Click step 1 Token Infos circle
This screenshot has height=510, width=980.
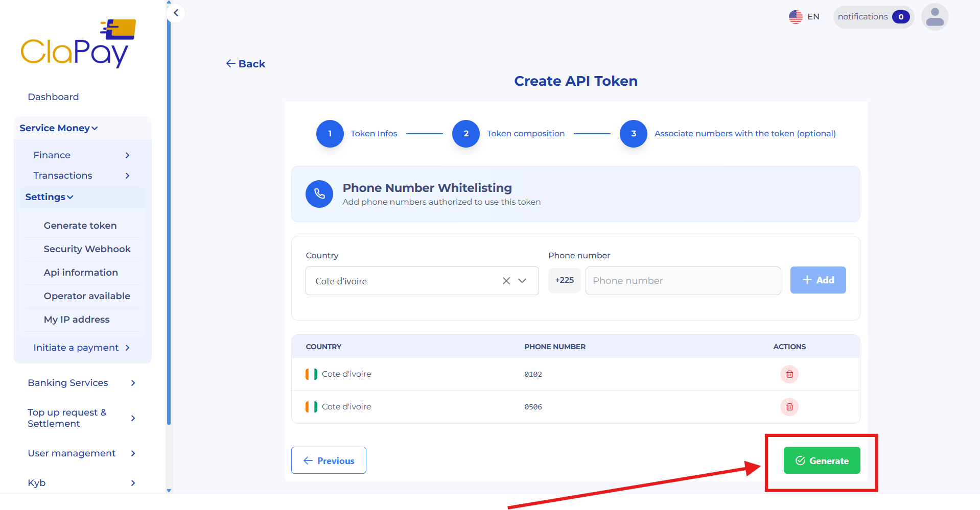click(x=330, y=133)
